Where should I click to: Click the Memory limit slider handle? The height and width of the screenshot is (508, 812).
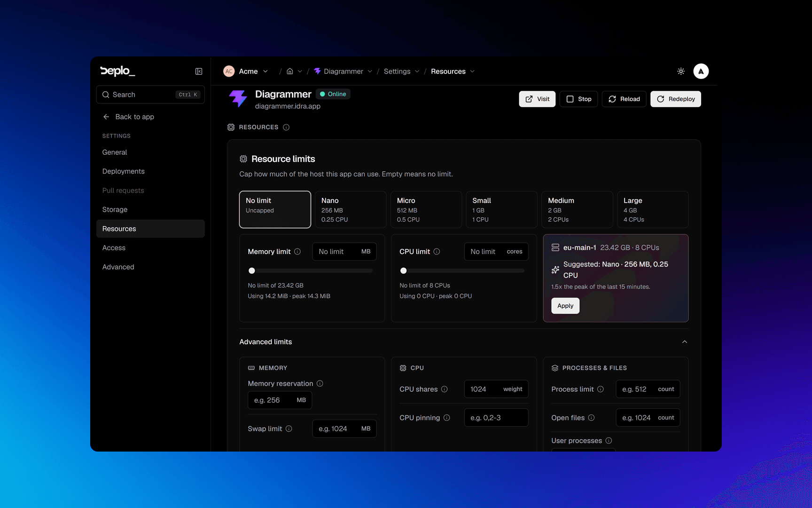pos(252,270)
